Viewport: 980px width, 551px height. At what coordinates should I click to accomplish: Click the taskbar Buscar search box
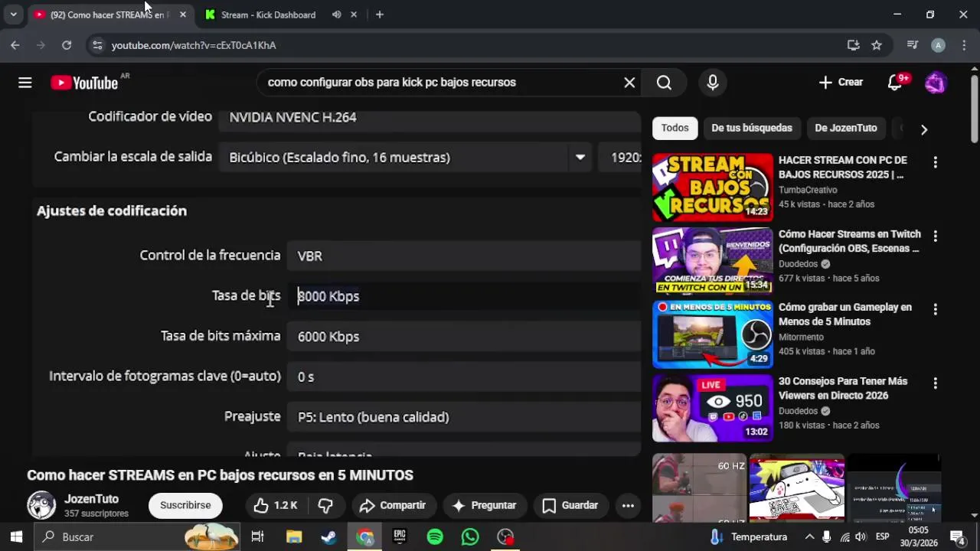(x=138, y=536)
